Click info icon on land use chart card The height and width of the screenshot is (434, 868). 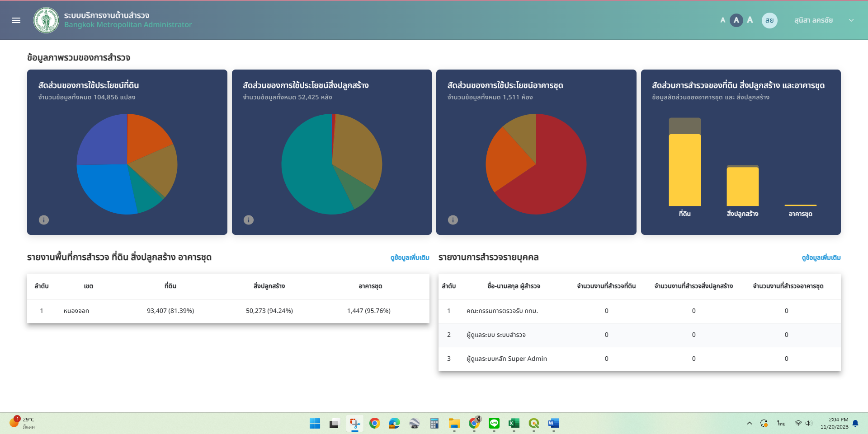point(44,220)
